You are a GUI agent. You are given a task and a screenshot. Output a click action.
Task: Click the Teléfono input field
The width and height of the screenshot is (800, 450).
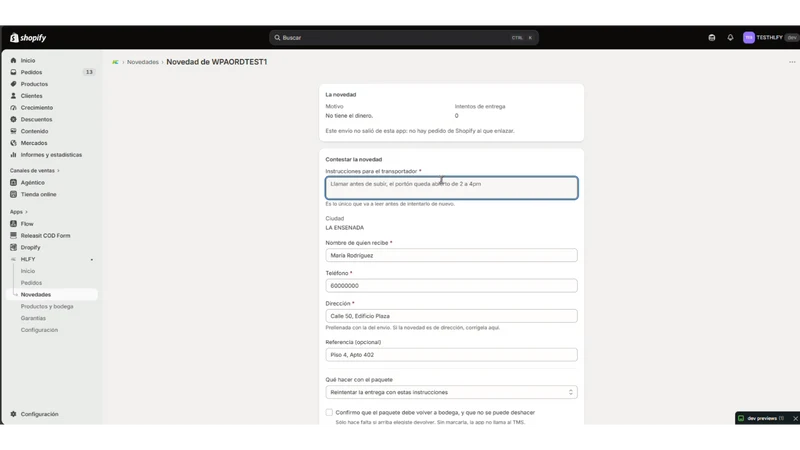452,286
